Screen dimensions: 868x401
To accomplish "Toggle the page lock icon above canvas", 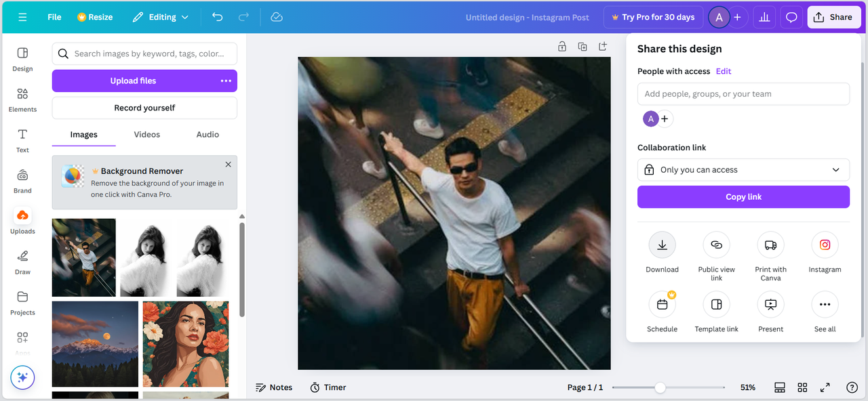I will (562, 46).
